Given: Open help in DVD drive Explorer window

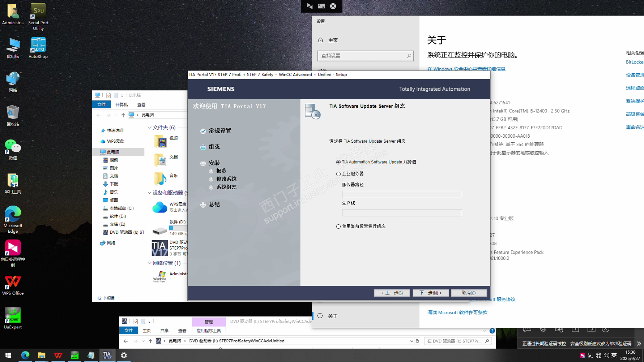Looking at the screenshot, I should pos(492,331).
